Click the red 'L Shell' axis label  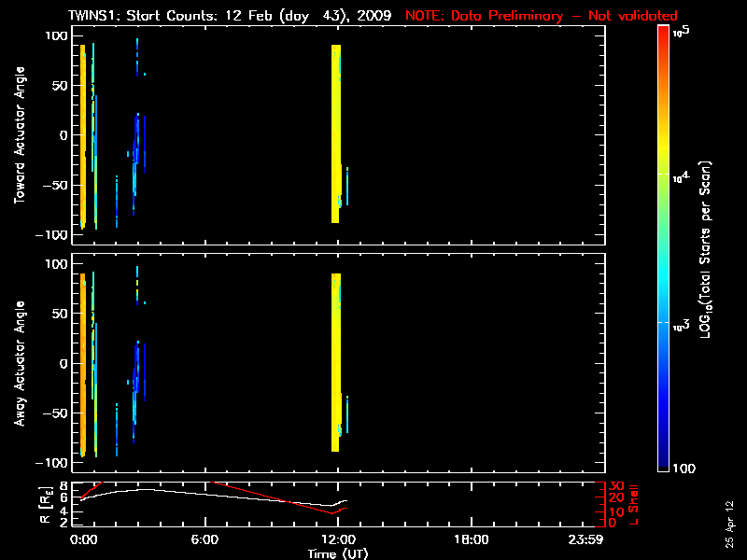tap(636, 502)
